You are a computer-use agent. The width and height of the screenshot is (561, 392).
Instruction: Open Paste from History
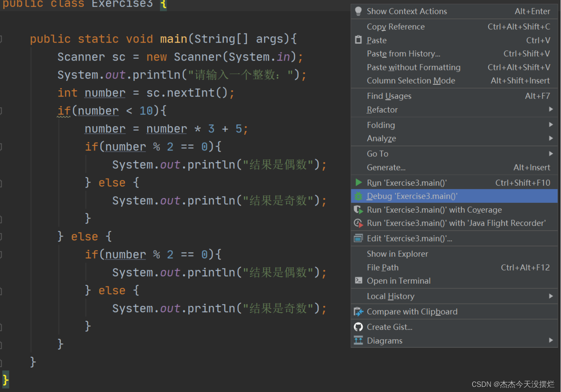454,54
